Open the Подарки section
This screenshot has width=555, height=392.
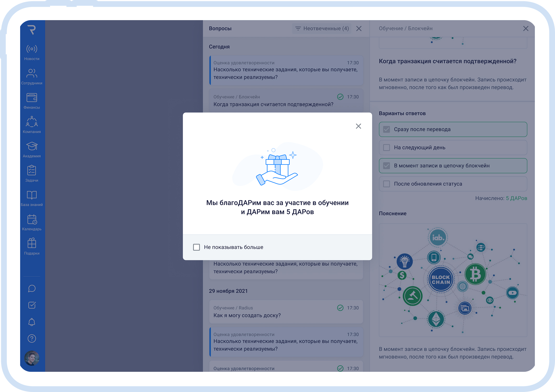point(32,247)
